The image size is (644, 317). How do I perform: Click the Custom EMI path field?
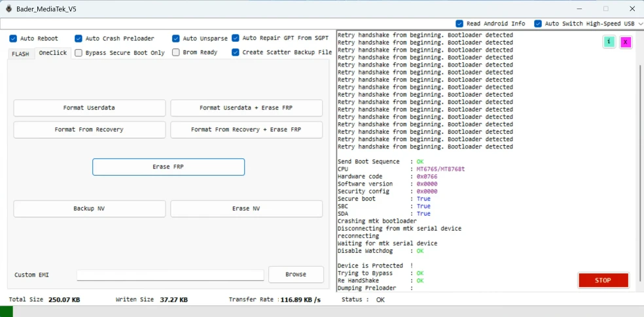coord(170,275)
